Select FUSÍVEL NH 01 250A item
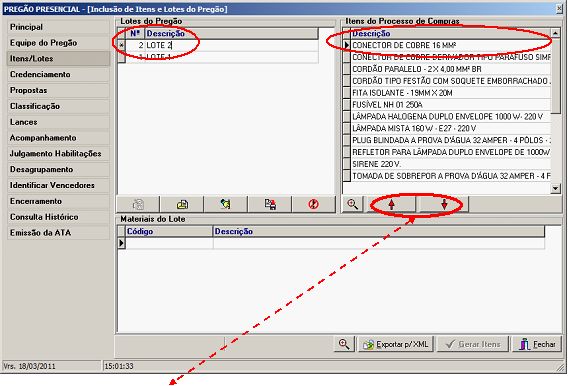568x386 pixels. tap(451, 105)
